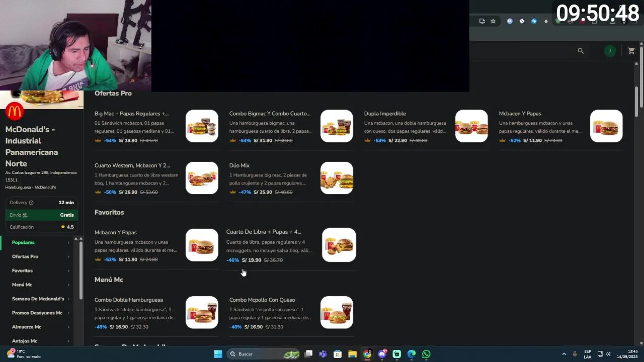Open File Explorer from taskbar
Viewport: 644px width, 362px height.
tap(352, 354)
